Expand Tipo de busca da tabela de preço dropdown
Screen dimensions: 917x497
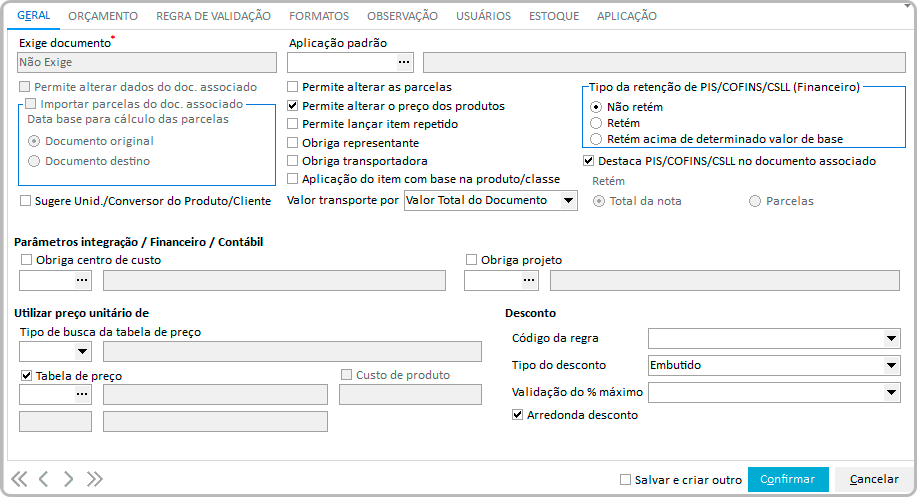coord(82,351)
